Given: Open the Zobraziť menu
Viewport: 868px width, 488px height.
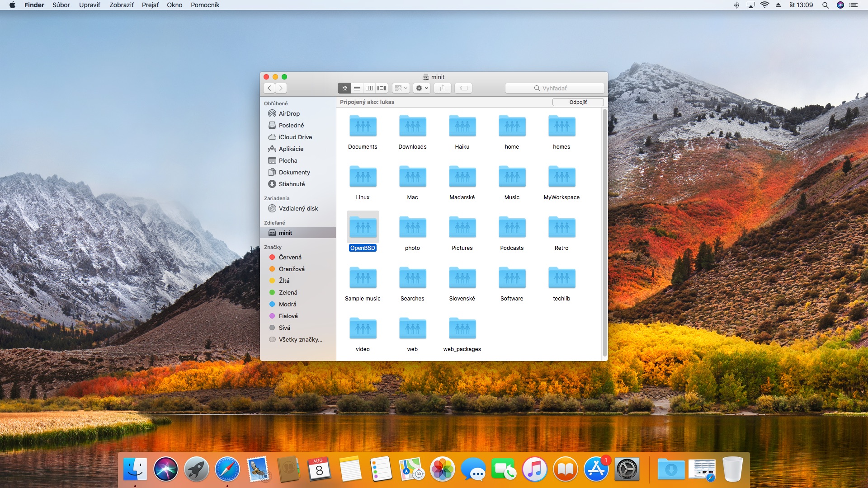Looking at the screenshot, I should [x=121, y=5].
